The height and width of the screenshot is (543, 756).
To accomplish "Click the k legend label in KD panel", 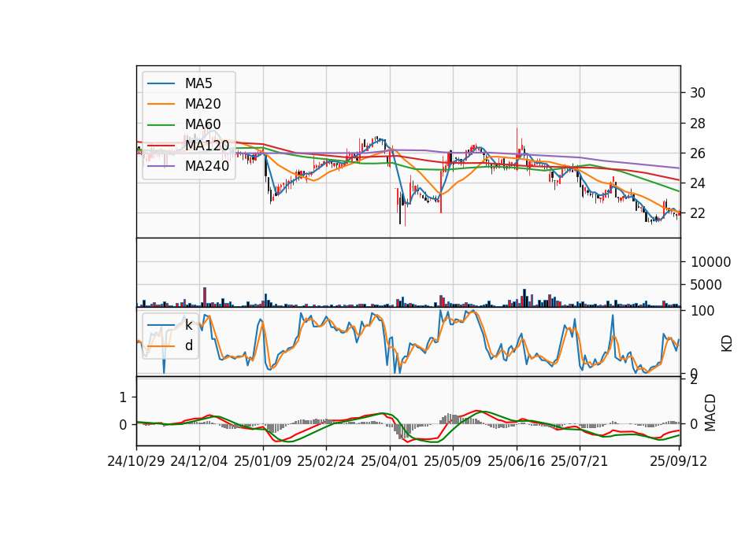I will click(x=188, y=325).
